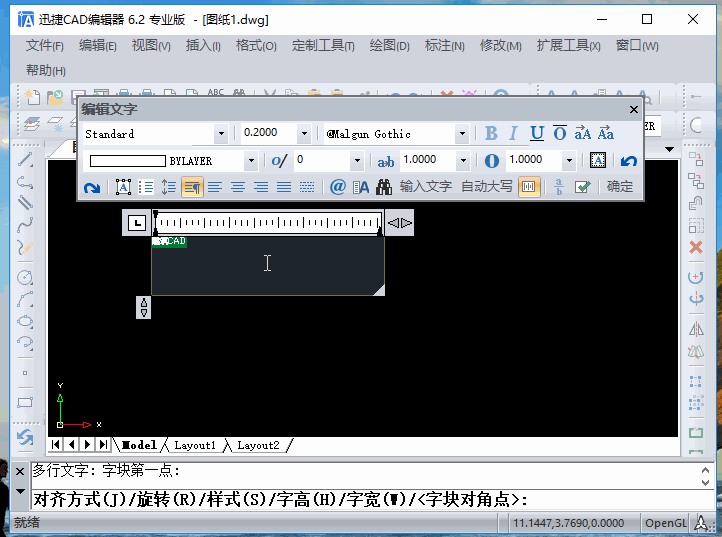Viewport: 722px width, 537px height.
Task: Click the text ruler bar
Action: 268,223
